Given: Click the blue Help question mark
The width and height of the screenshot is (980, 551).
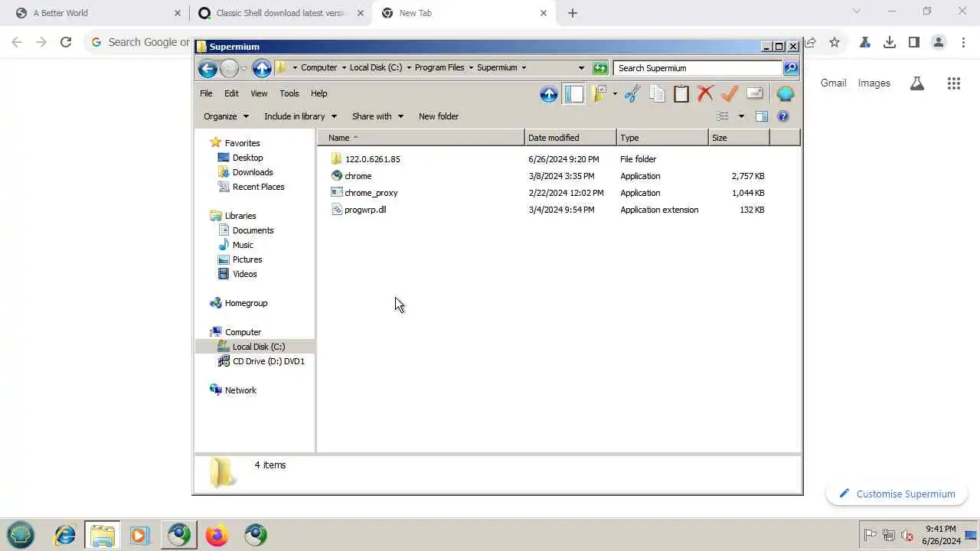Looking at the screenshot, I should (783, 116).
